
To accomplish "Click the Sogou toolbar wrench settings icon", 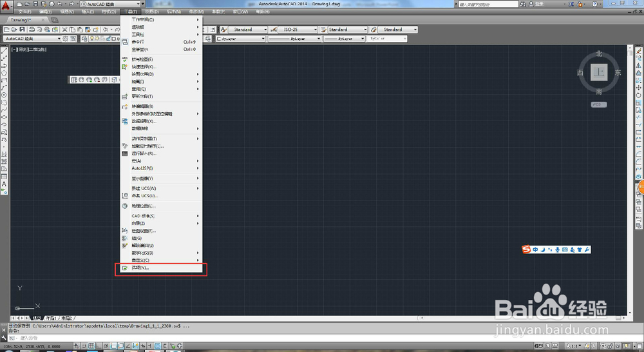I will [x=587, y=249].
